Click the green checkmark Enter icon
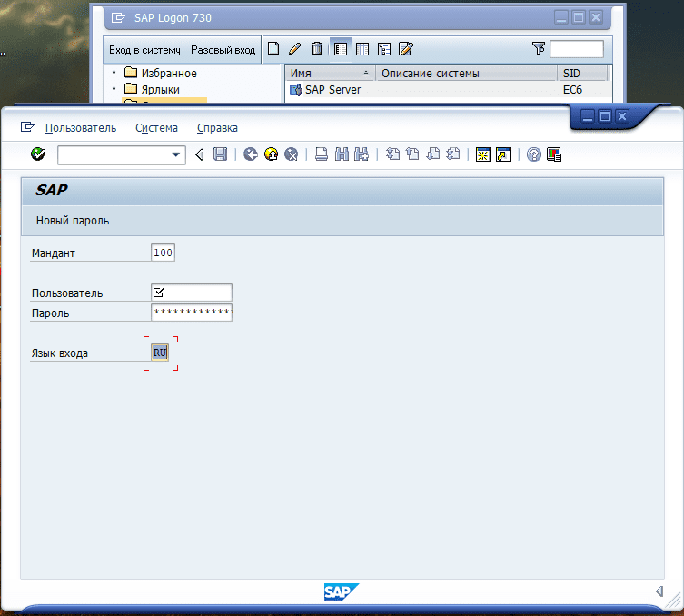Image resolution: width=684 pixels, height=616 pixels. tap(38, 154)
